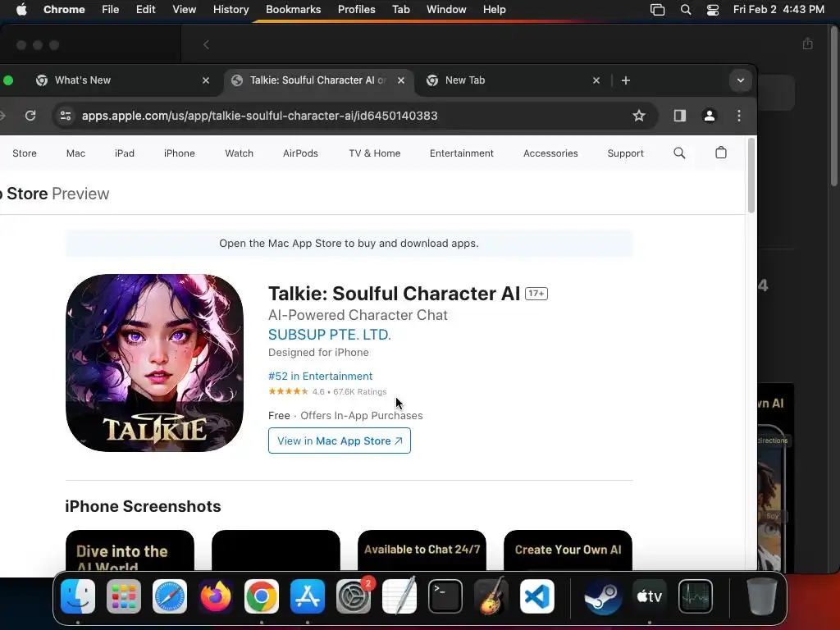Search apple.com with magnifier icon
The width and height of the screenshot is (840, 630).
click(x=679, y=153)
